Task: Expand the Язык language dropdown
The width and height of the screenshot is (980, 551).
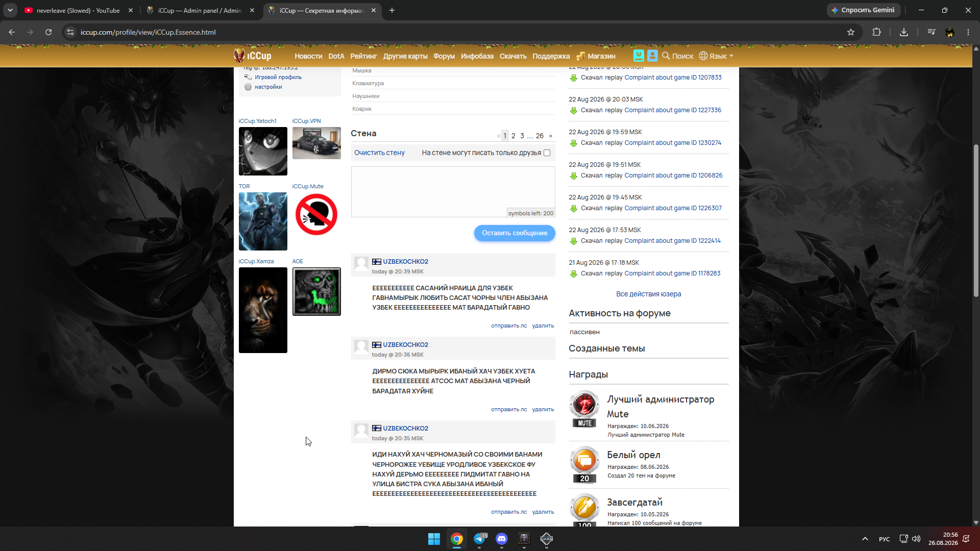Action: 716,56
